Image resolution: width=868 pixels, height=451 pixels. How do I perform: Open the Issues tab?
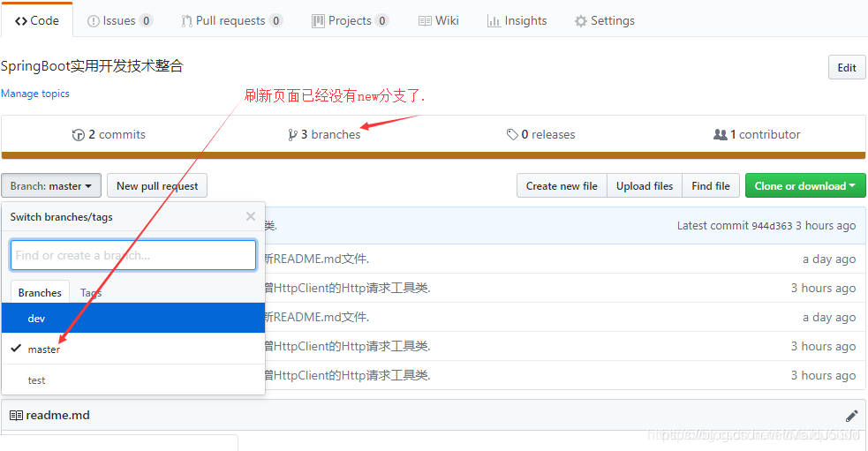point(119,20)
